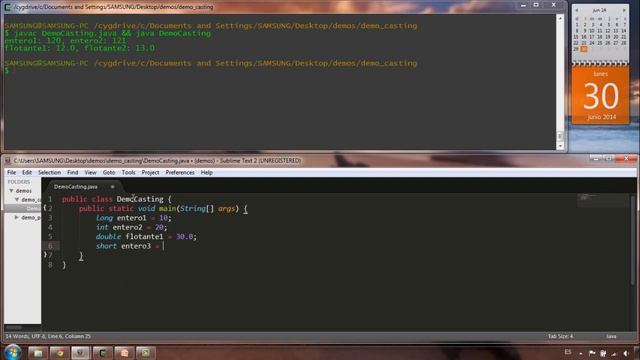Click the Sublime Text window title icon
The height and width of the screenshot is (360, 640).
8,161
